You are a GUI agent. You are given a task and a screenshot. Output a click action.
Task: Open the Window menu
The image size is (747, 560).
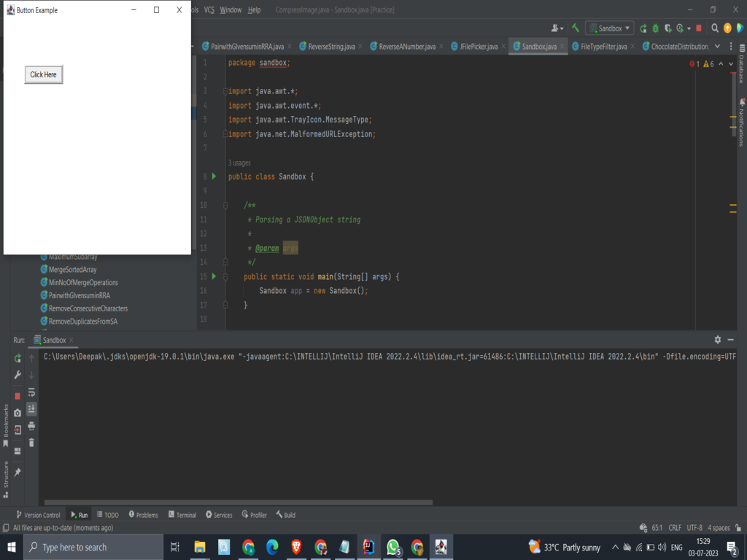[231, 9]
